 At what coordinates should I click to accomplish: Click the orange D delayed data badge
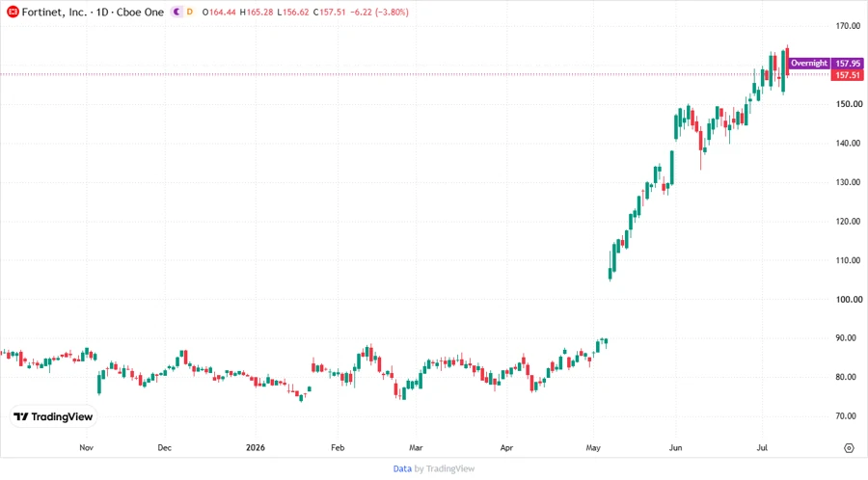pos(190,12)
